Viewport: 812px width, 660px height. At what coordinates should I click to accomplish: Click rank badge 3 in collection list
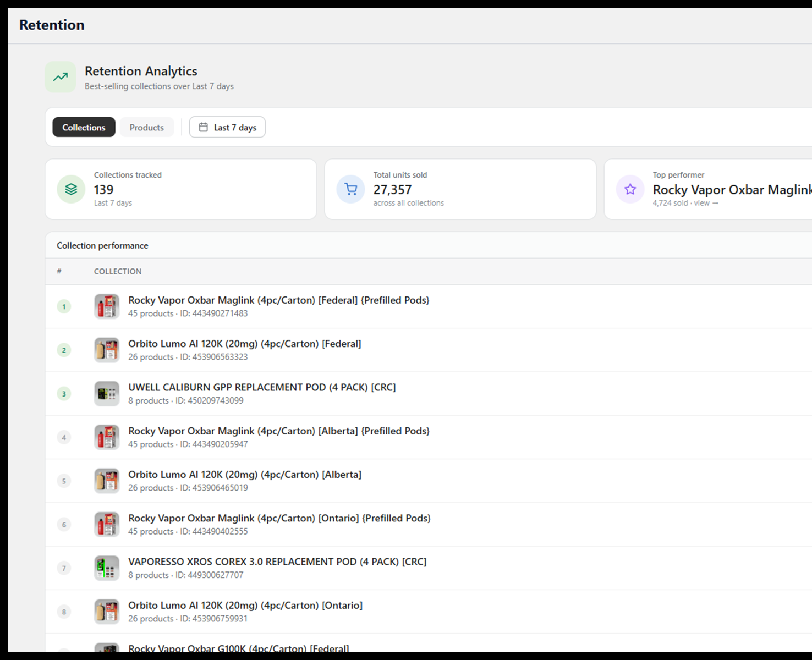click(64, 394)
